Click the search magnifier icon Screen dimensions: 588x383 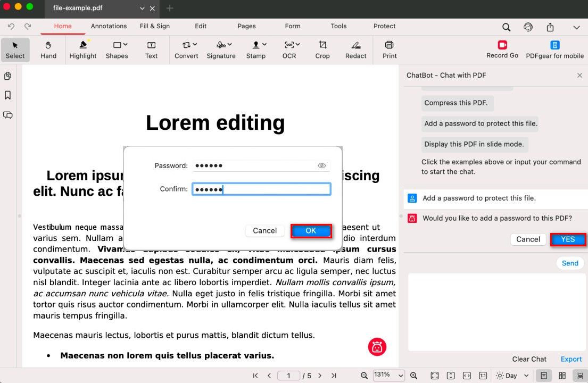(507, 27)
